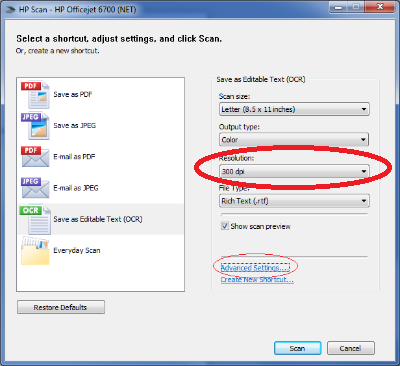Toggle the Show scan preview checkbox
This screenshot has width=400, height=366.
224,226
